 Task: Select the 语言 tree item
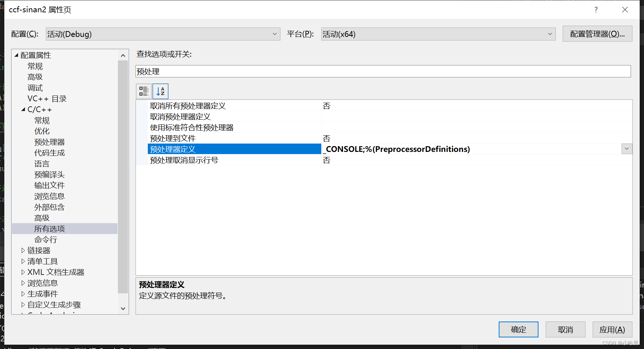click(42, 164)
